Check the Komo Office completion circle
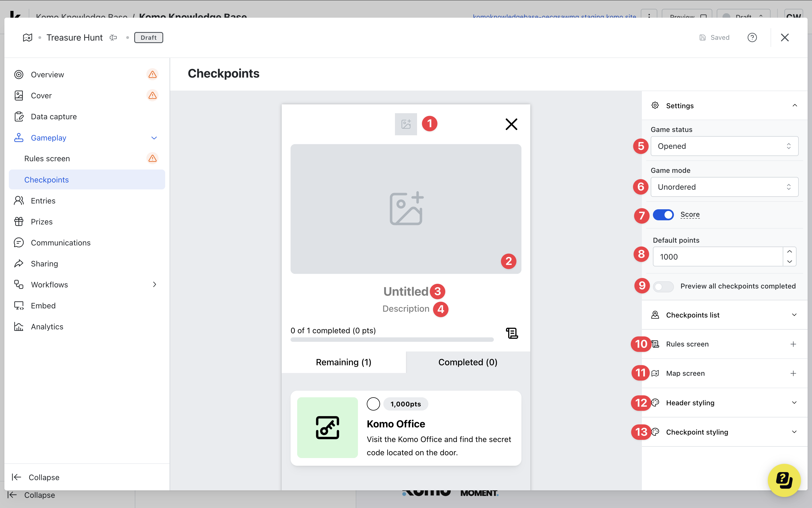The height and width of the screenshot is (508, 812). pos(373,404)
